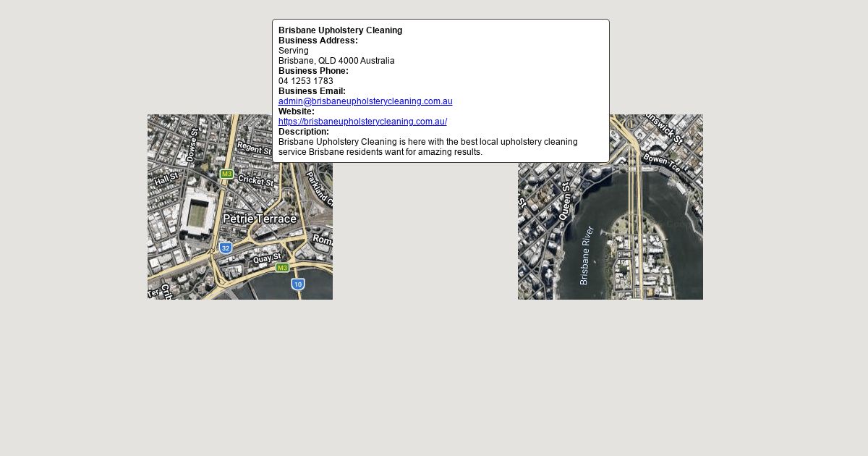Select the Hall St street label

[166, 178]
